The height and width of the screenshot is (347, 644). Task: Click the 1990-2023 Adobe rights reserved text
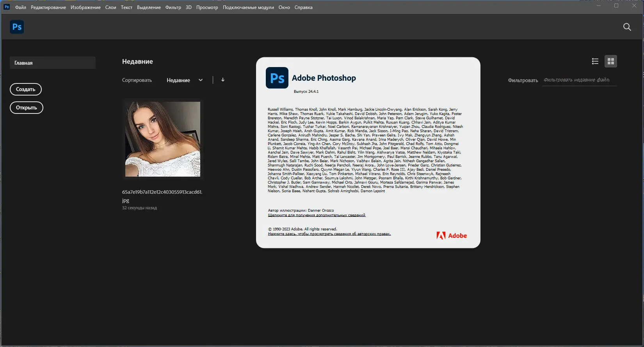pyautogui.click(x=302, y=229)
